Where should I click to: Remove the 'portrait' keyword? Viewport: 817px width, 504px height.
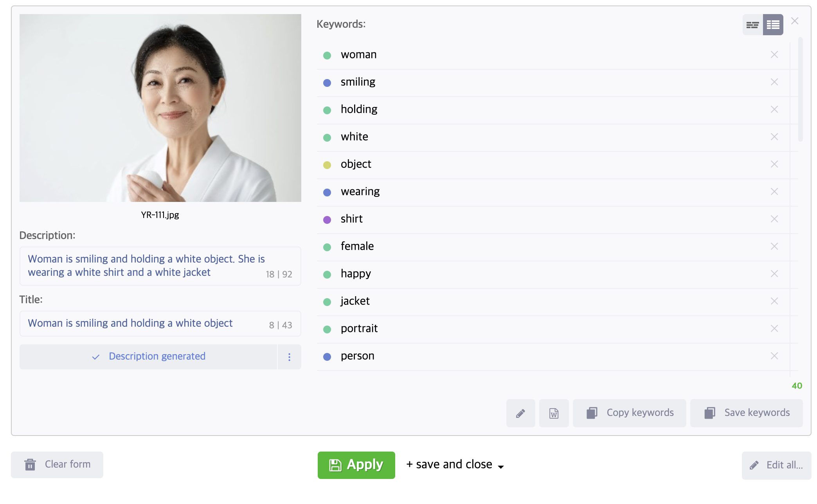tap(774, 329)
